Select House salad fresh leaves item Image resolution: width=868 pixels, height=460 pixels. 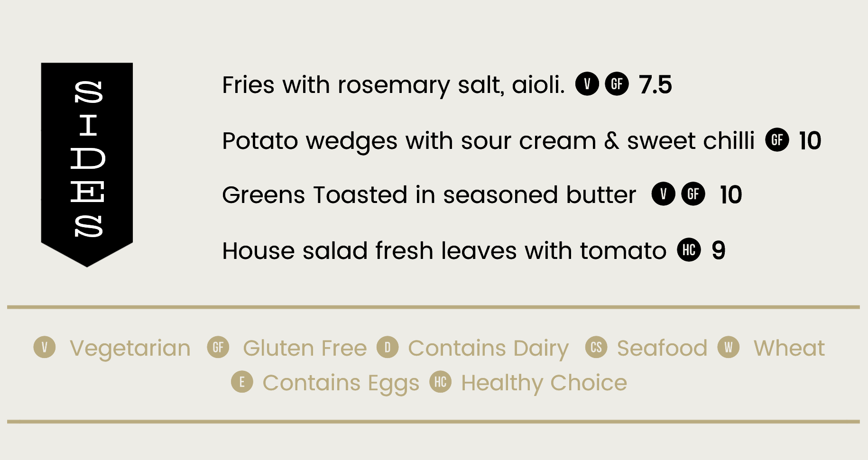444,250
